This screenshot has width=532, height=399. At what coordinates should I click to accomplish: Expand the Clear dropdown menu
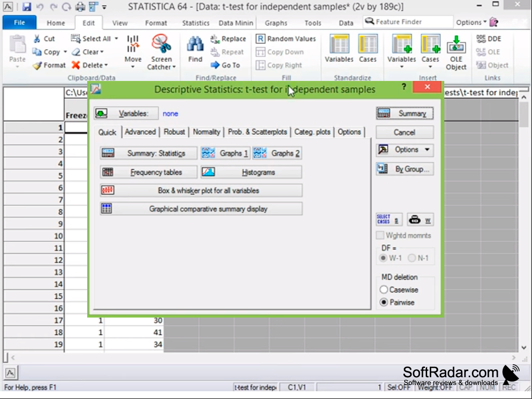[102, 52]
